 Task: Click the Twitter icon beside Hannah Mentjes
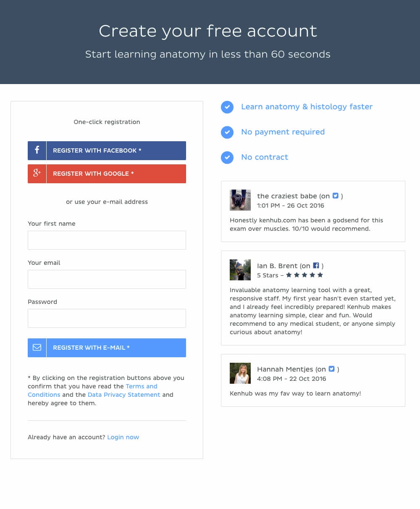[x=332, y=369]
